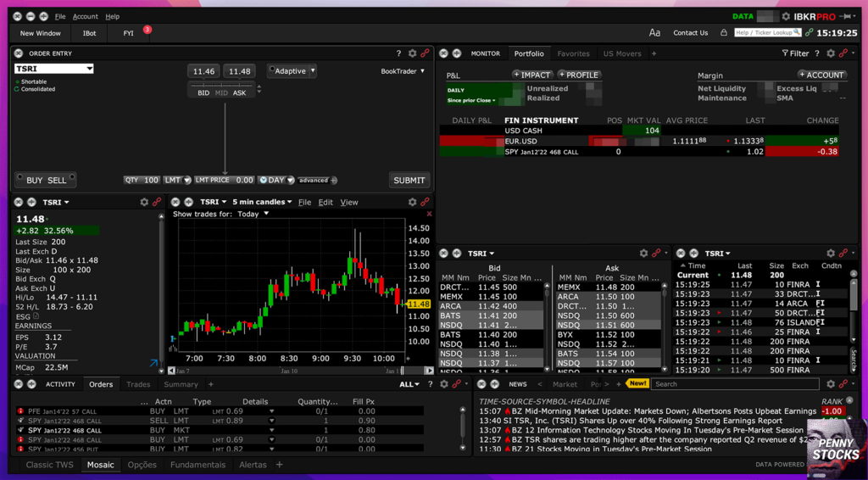The image size is (868, 480).
Task: Click the green connection link icon by clock
Action: tap(810, 33)
